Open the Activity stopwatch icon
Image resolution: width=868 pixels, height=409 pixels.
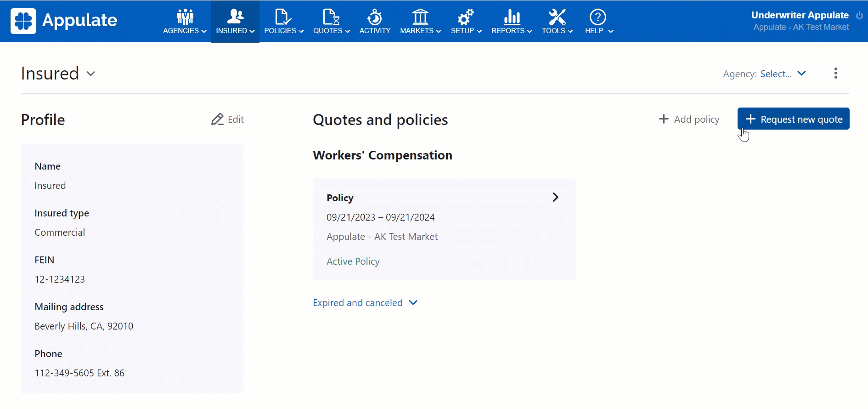pos(375,17)
